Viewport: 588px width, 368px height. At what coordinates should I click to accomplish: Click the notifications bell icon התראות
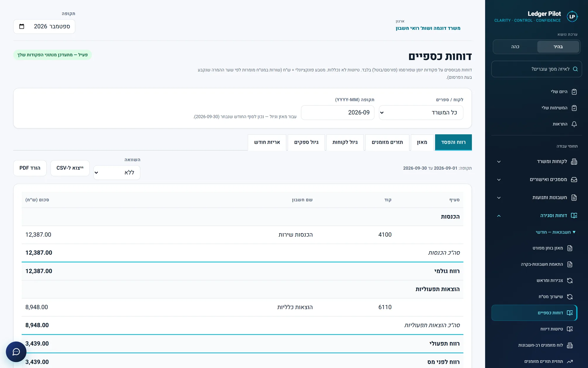coord(574,124)
